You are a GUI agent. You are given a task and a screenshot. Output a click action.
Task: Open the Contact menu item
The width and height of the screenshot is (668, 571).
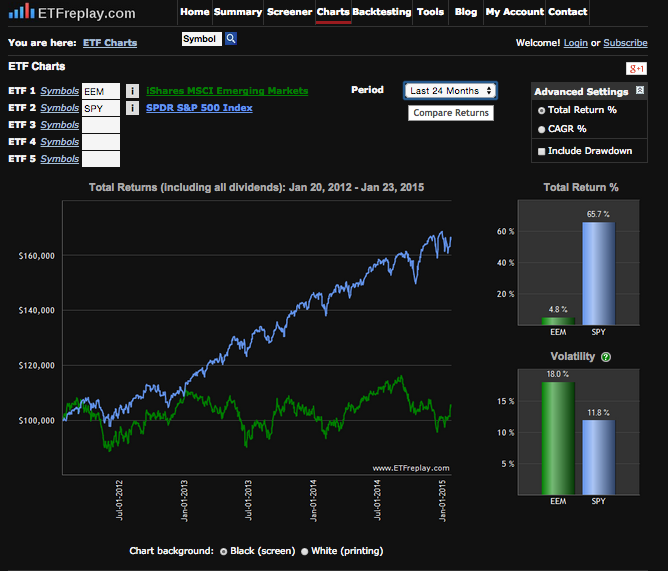click(567, 12)
